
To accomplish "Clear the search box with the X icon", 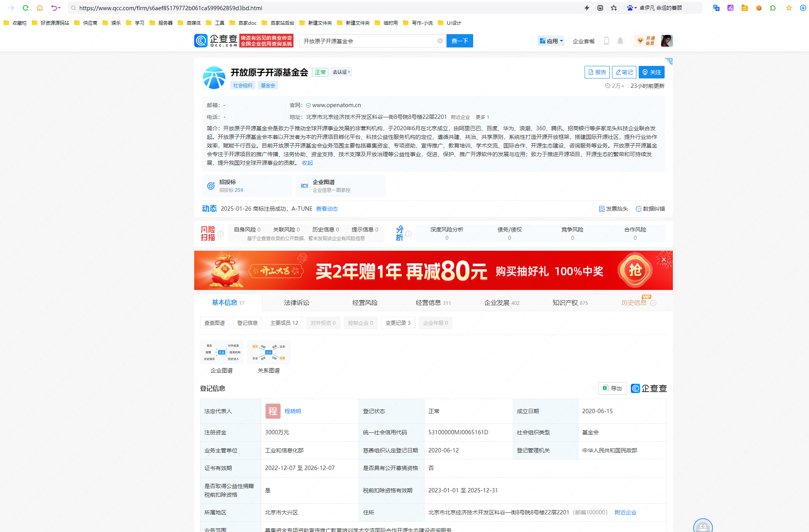I will tap(440, 41).
